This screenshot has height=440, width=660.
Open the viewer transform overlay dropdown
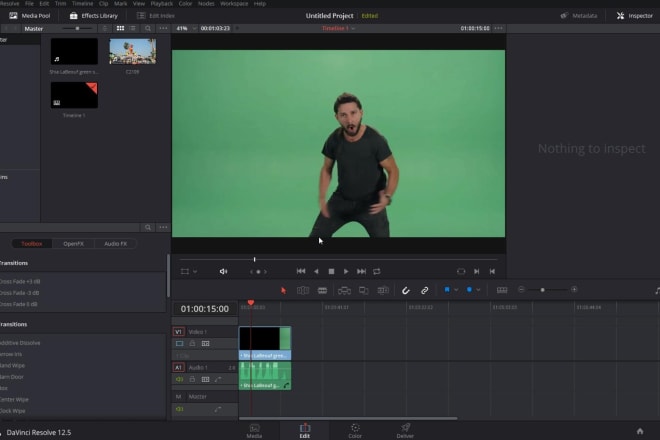click(195, 272)
